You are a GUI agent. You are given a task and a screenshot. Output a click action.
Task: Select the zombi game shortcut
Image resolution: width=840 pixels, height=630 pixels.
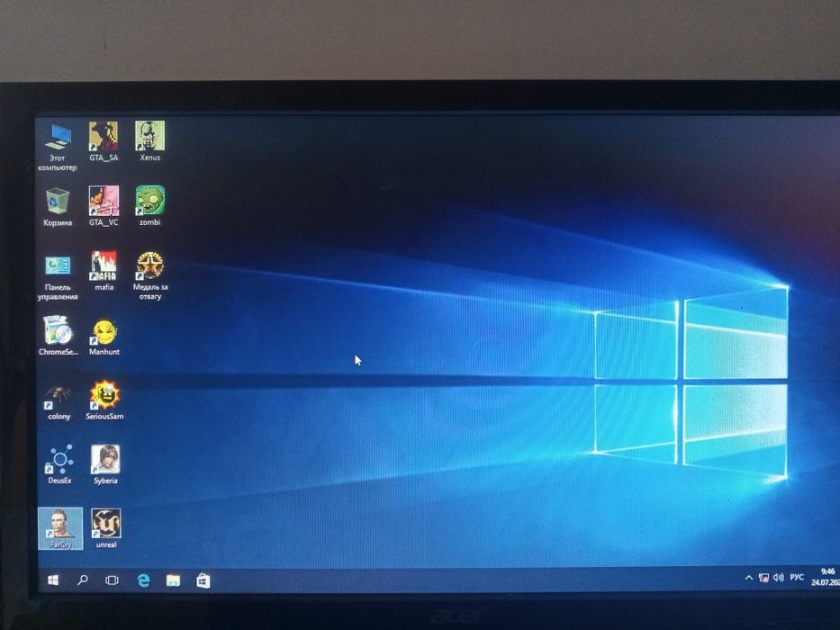pos(149,205)
